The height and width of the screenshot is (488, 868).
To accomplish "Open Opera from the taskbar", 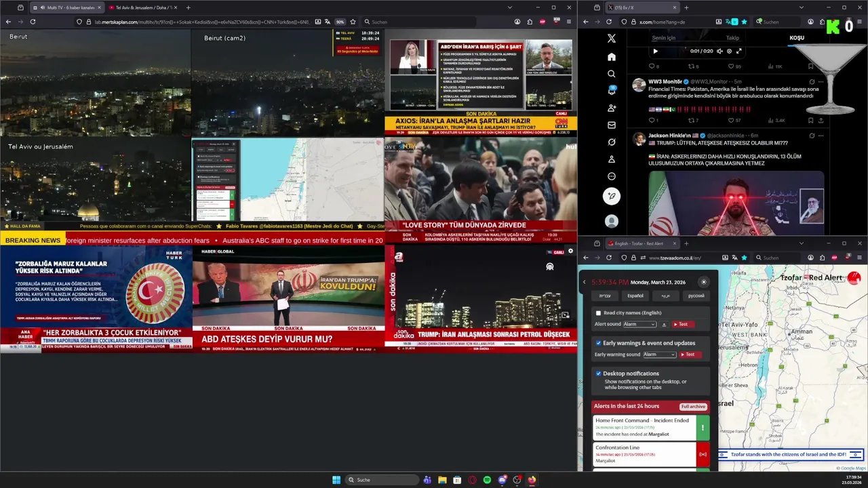I will (472, 480).
